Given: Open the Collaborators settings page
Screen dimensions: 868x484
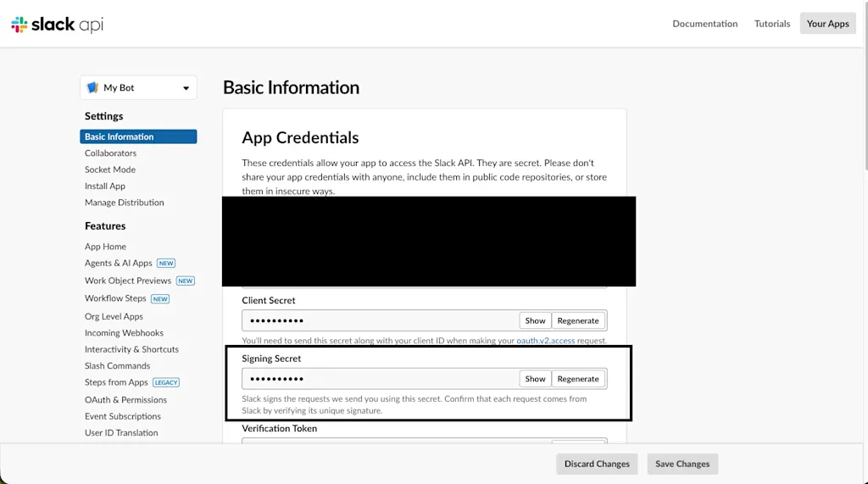Looking at the screenshot, I should point(110,153).
